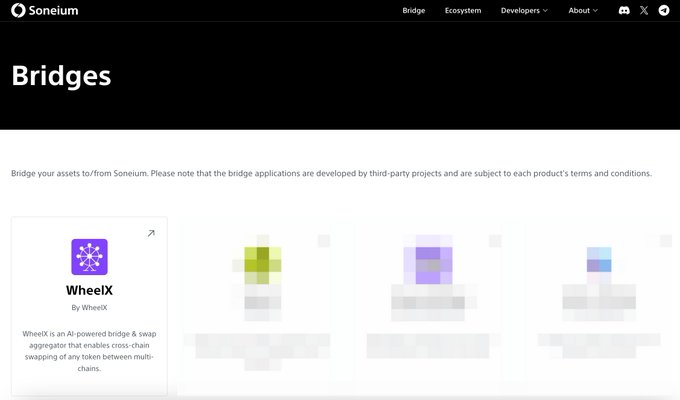Screen dimensions: 680x400
Task: Click the Bridges page heading
Action: [x=61, y=76]
